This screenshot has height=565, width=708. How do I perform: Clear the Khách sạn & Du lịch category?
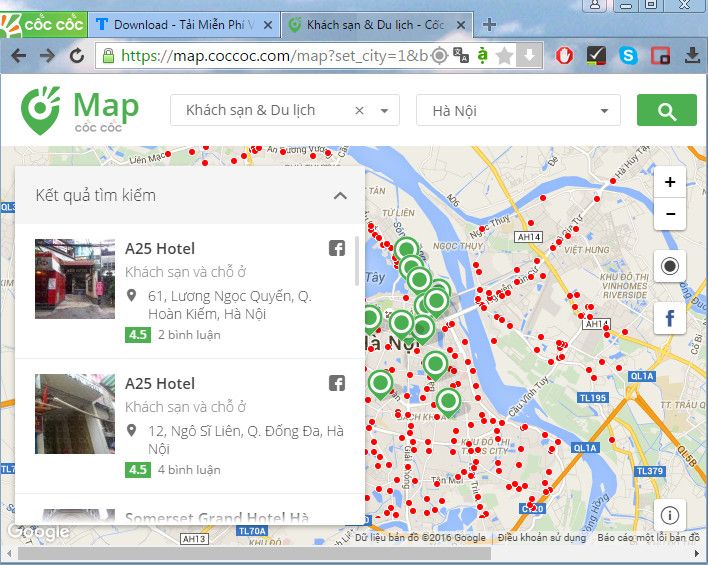pyautogui.click(x=359, y=111)
